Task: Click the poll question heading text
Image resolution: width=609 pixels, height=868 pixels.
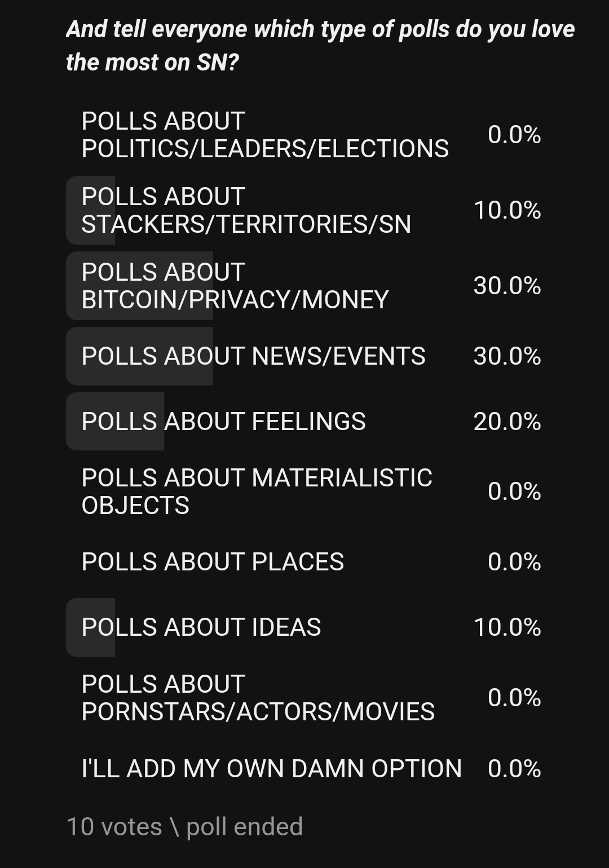Action: pyautogui.click(x=320, y=45)
